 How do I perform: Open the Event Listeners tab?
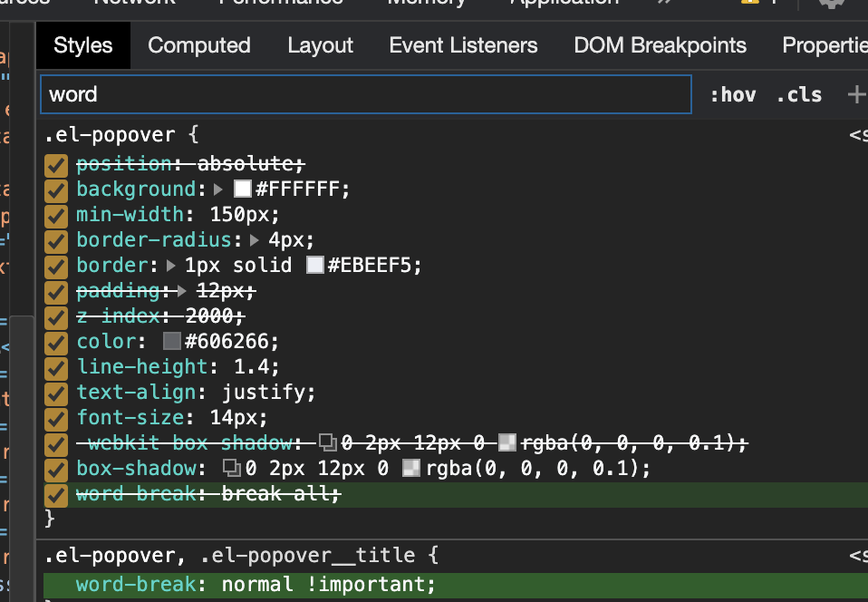(463, 45)
